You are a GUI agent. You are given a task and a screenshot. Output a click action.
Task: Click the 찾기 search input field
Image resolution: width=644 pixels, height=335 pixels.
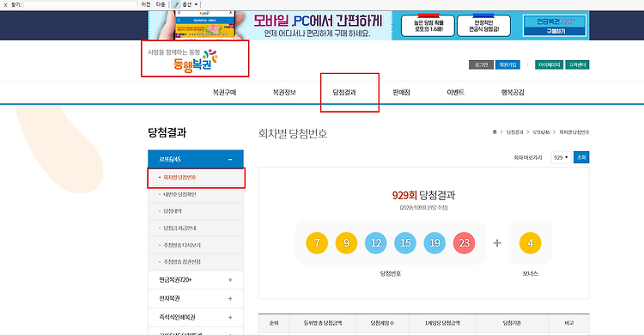click(81, 5)
